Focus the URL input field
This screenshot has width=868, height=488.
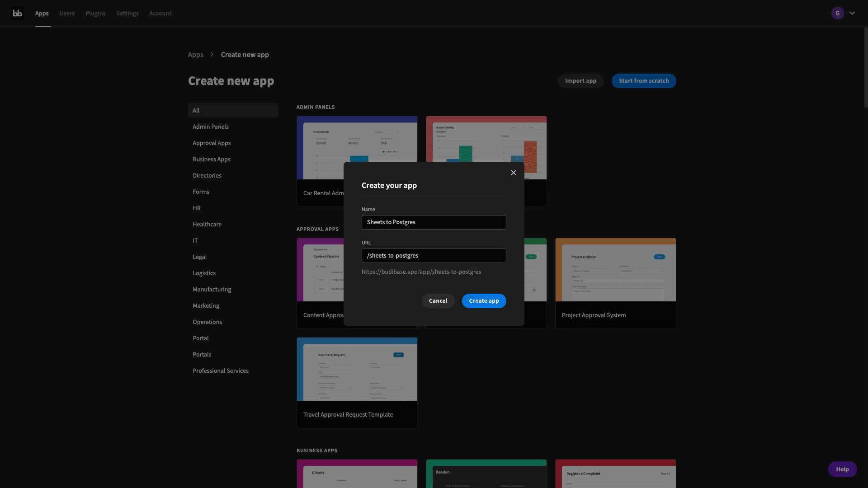point(434,256)
